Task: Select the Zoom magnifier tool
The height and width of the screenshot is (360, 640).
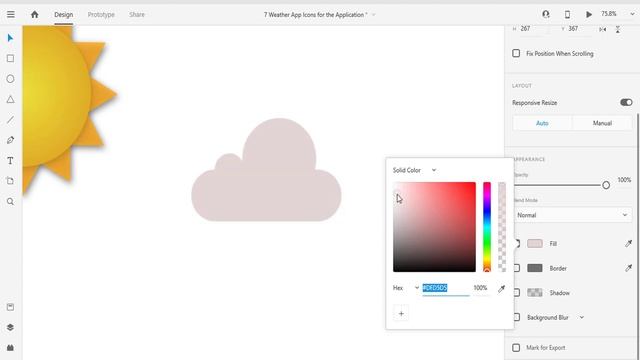Action: coord(10,201)
